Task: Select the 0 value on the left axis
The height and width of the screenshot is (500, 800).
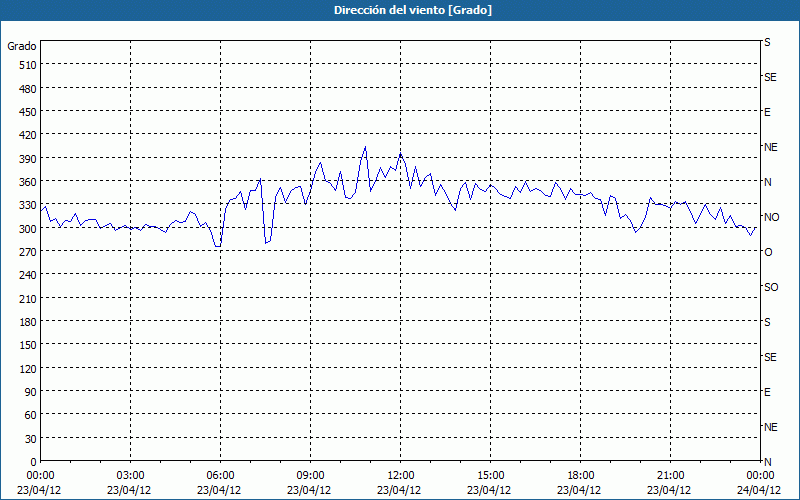Action: [x=34, y=463]
